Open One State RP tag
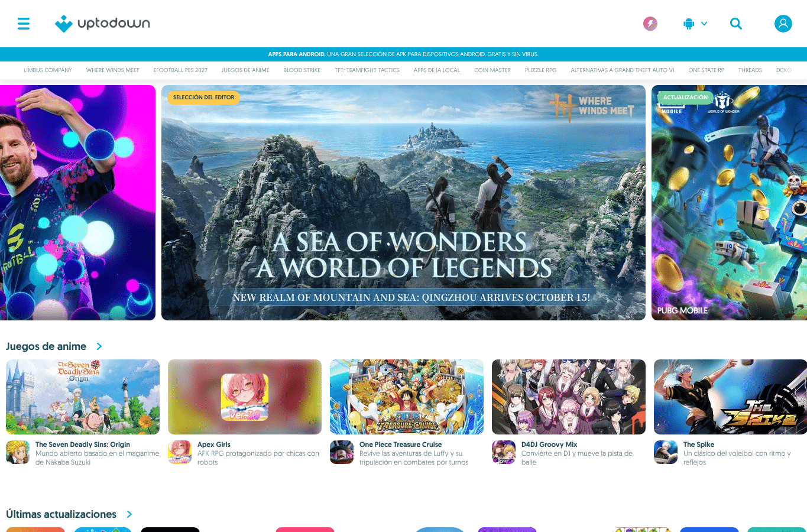Screen dimensions: 807x532 pyautogui.click(x=706, y=70)
